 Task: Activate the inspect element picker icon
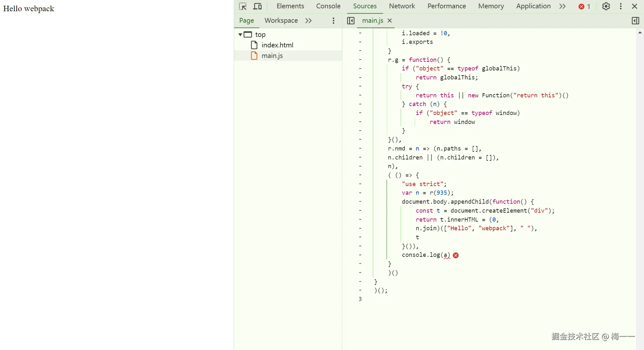tap(243, 6)
